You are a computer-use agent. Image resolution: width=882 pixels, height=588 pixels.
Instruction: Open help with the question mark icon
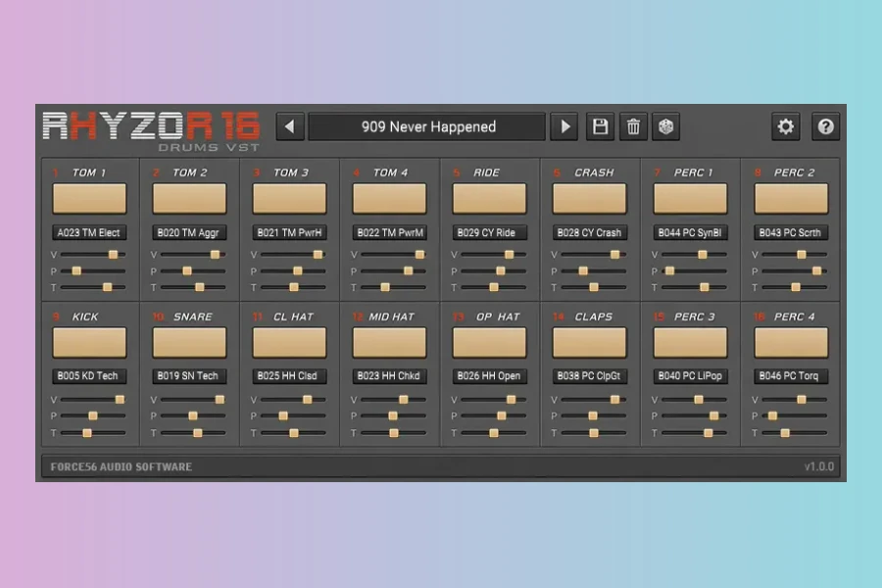pyautogui.click(x=825, y=126)
